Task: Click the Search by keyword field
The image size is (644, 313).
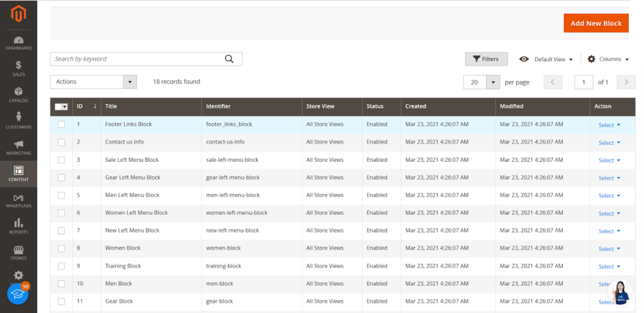Action: pyautogui.click(x=136, y=59)
